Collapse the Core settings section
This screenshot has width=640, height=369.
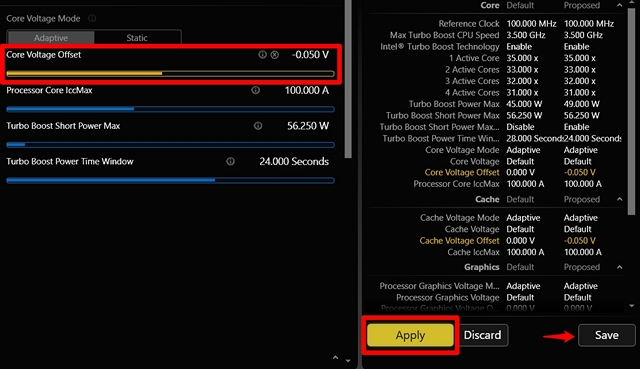(x=620, y=5)
